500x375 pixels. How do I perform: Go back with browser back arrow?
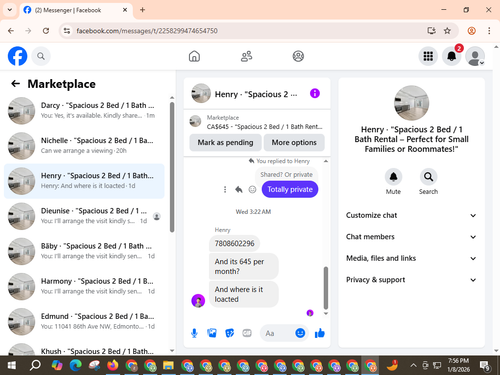point(11,31)
